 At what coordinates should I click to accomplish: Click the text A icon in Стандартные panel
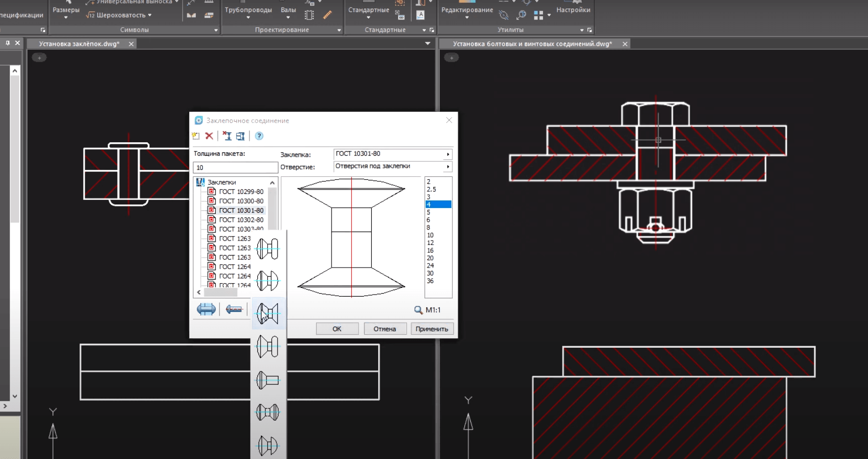click(421, 15)
